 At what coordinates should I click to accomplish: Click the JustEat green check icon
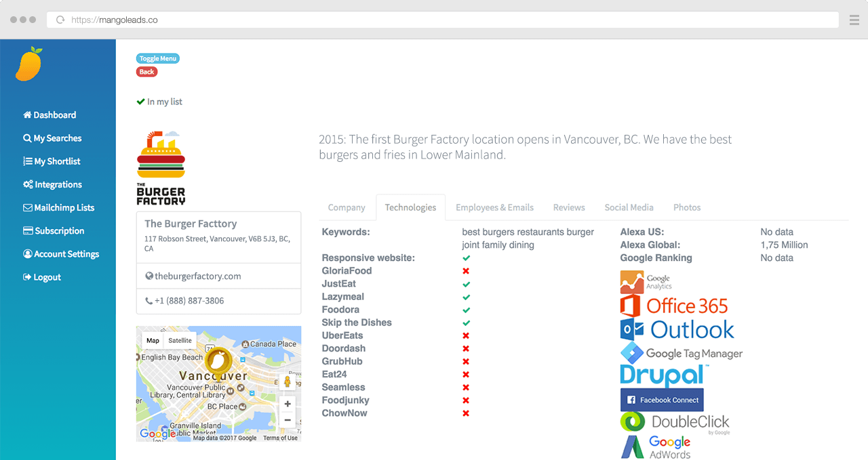point(466,284)
